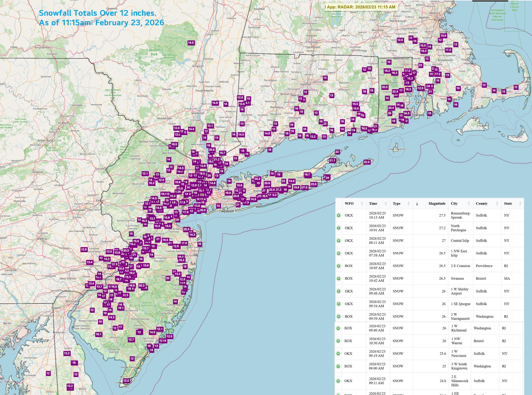Screen dimensions: 532x395
Task: Click the 13.2 snowfall marker near Smyrna, Delaware
Action: click(67, 353)
